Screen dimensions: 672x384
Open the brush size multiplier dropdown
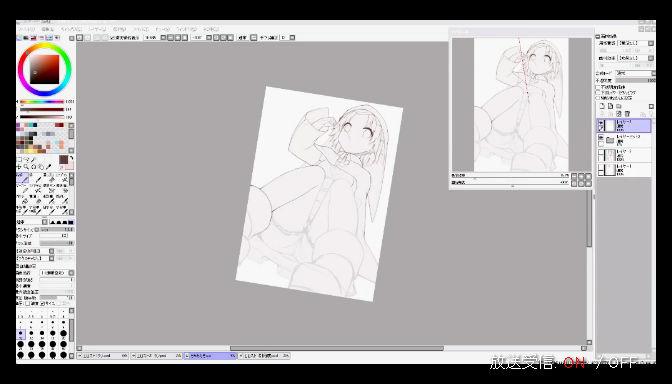click(36, 230)
